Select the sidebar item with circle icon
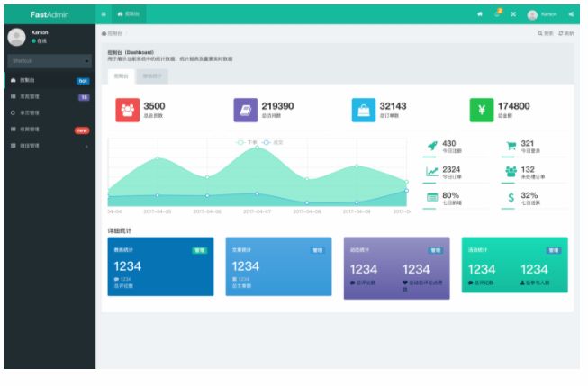The height and width of the screenshot is (386, 588). point(50,112)
